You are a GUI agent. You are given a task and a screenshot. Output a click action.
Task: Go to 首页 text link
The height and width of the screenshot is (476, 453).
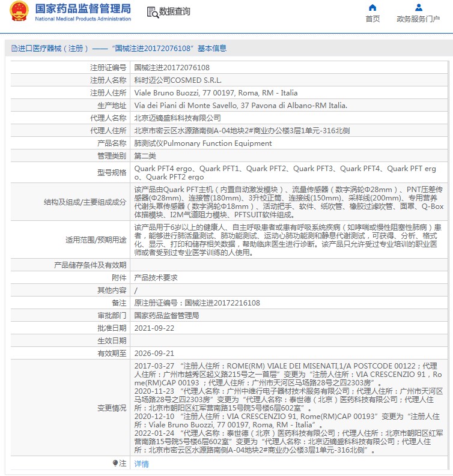pyautogui.click(x=372, y=19)
